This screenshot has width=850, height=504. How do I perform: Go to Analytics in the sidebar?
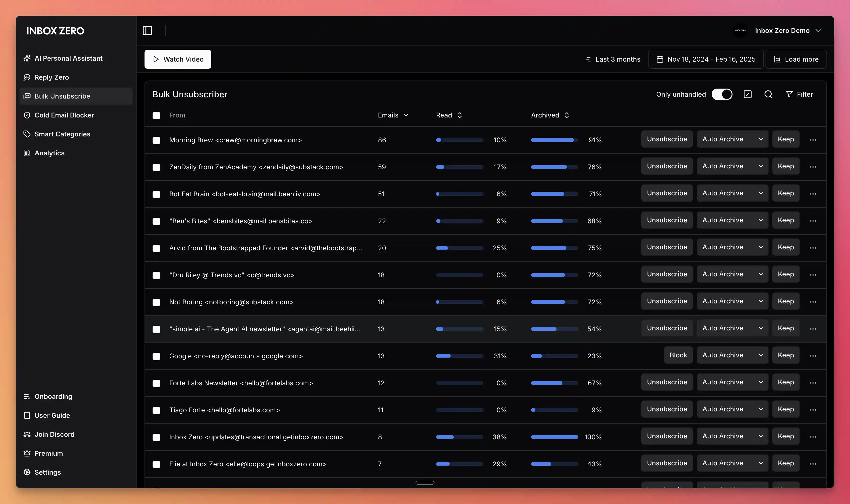50,153
